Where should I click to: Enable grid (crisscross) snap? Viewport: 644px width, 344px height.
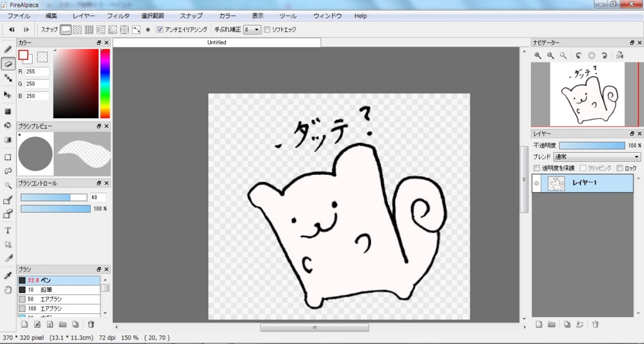point(89,30)
